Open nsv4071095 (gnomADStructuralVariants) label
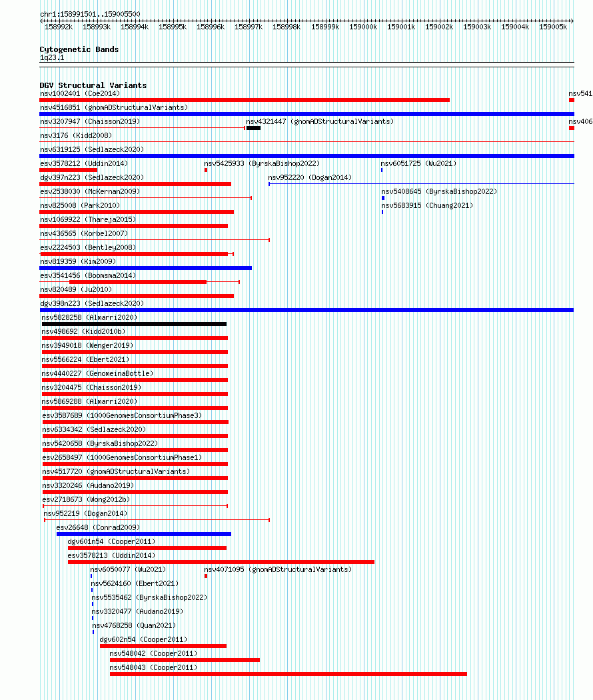 click(278, 569)
